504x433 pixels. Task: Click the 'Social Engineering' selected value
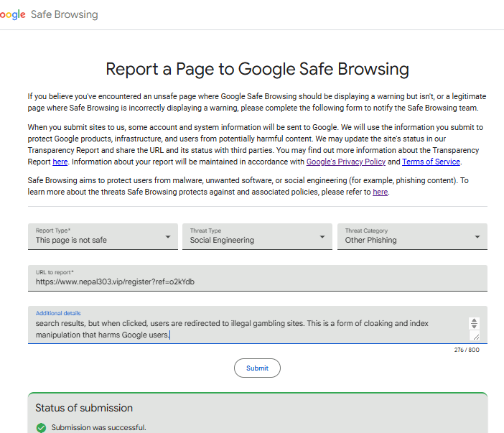point(222,240)
